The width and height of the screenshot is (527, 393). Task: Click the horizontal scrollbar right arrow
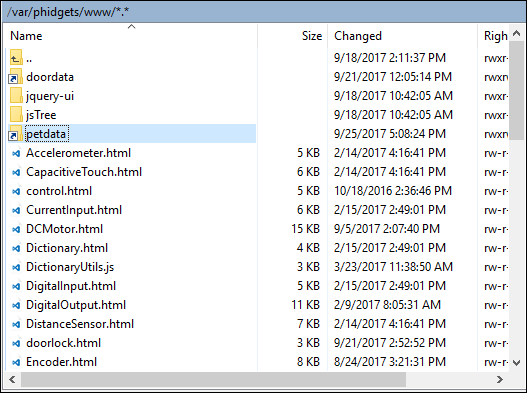pos(500,379)
